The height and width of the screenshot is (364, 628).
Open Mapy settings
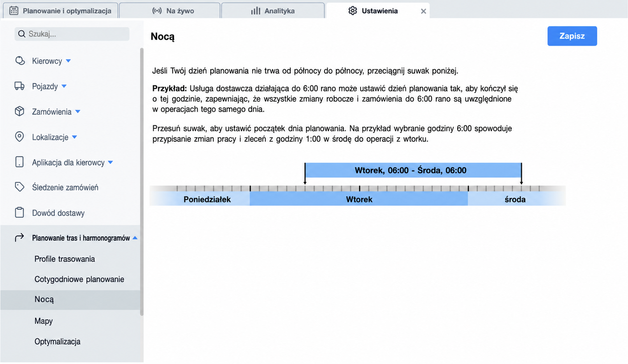[44, 321]
